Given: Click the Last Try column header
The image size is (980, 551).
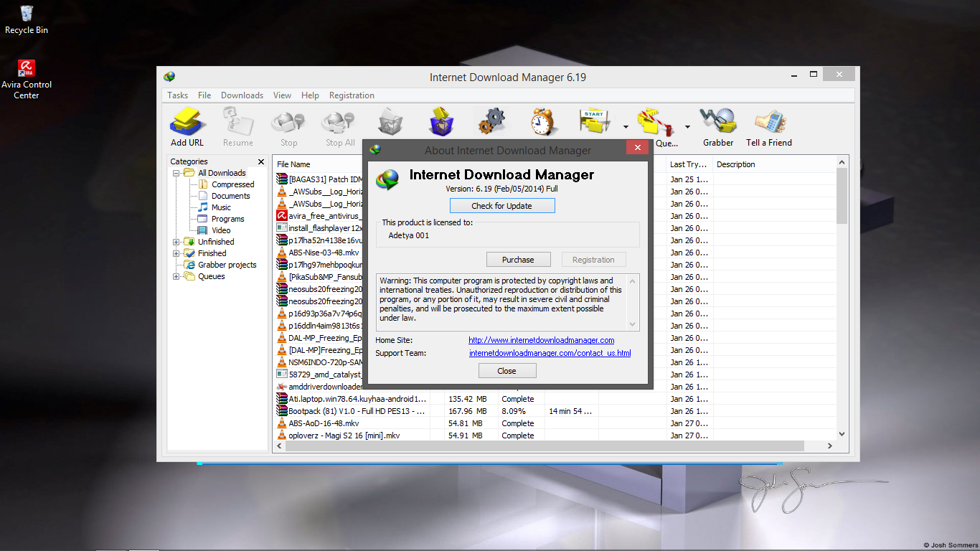Looking at the screenshot, I should 689,164.
